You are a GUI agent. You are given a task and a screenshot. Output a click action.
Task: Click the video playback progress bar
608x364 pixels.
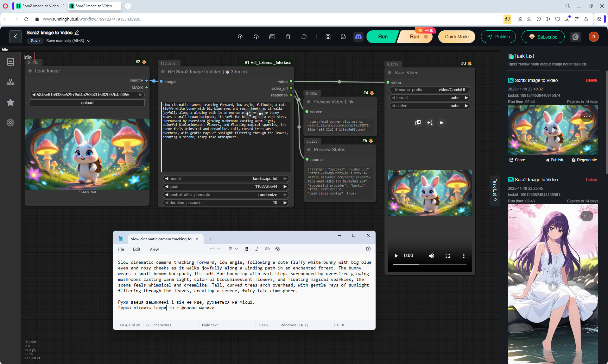tap(429, 264)
